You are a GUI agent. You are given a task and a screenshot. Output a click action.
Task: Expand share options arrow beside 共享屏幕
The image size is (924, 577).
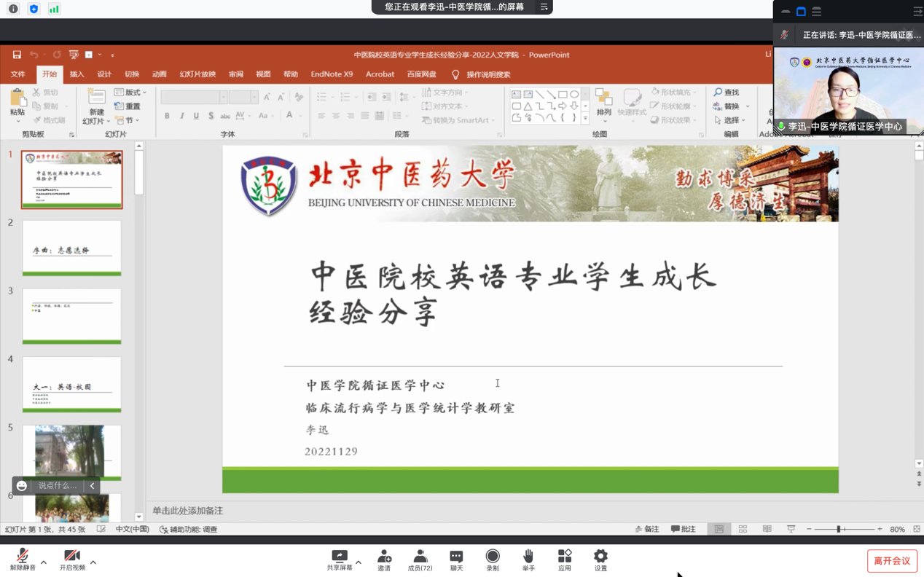pyautogui.click(x=359, y=562)
